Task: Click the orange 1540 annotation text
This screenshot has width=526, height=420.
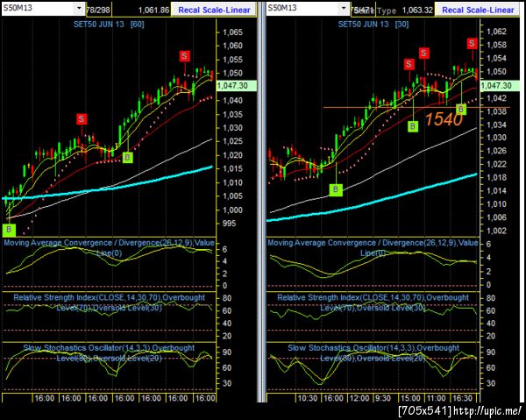Action: tap(444, 119)
